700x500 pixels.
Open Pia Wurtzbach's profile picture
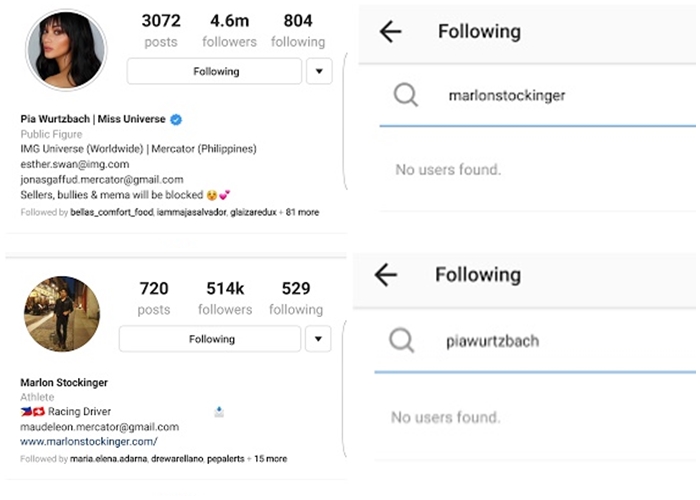65,50
